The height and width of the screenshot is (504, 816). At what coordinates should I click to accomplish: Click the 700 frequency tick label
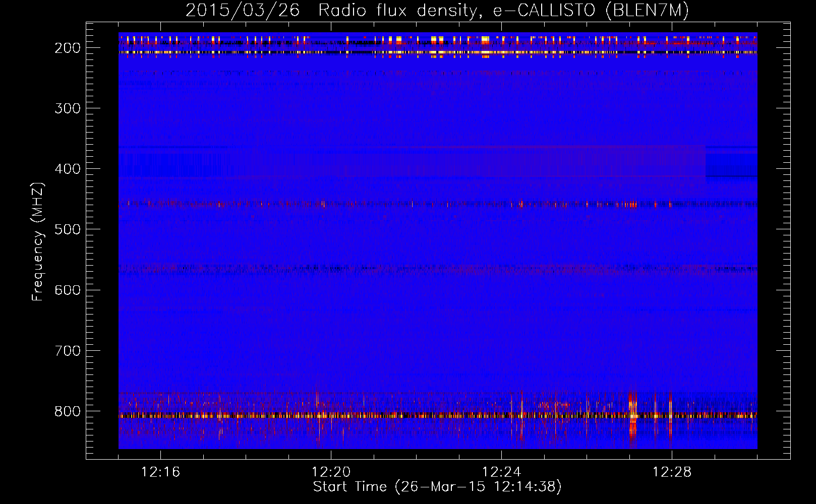click(x=68, y=350)
